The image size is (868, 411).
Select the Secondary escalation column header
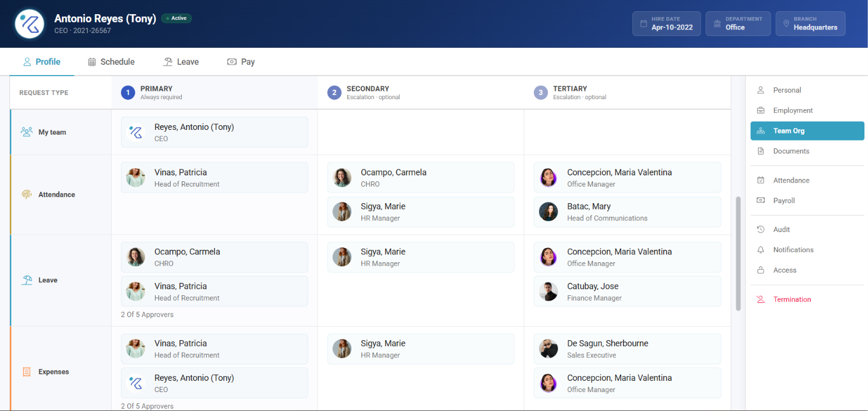coord(420,93)
